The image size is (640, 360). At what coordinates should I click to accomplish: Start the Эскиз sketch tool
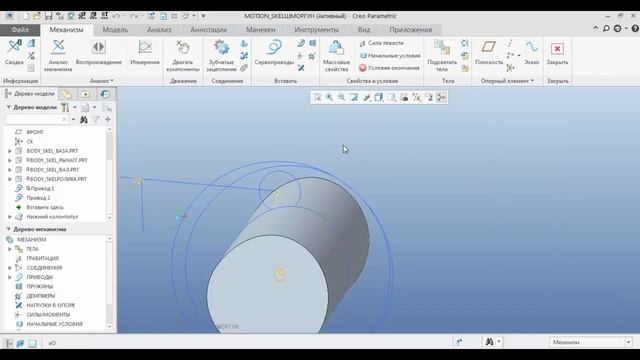tap(531, 52)
